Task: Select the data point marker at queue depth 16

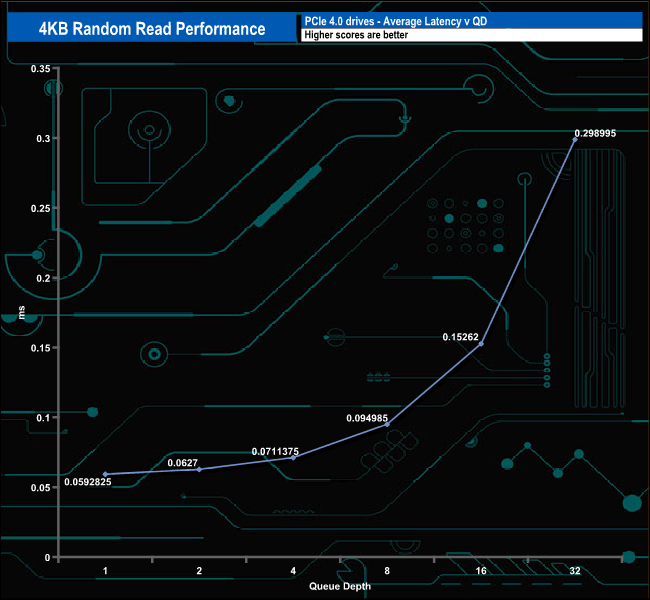Action: (481, 344)
